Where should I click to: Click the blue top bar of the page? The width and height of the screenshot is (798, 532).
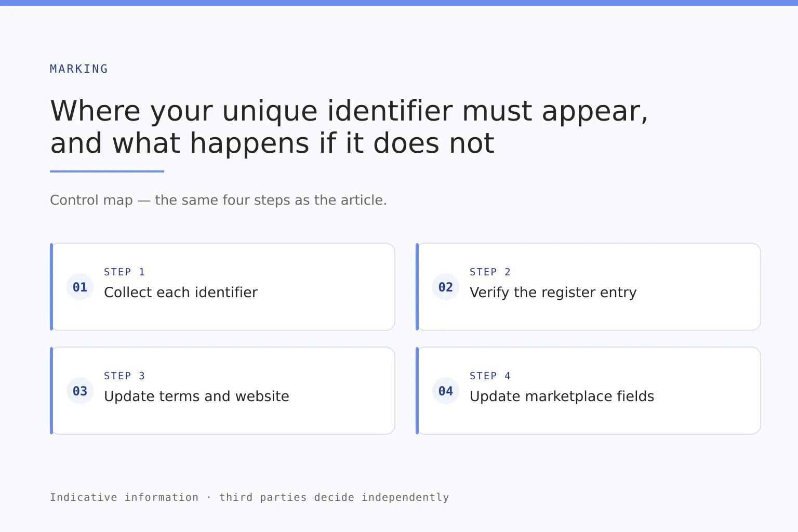[399, 3]
